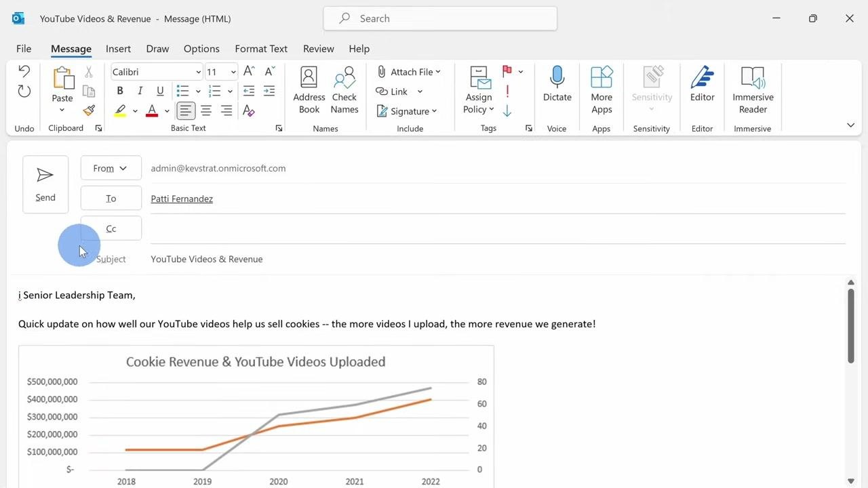Click the Undo arrow icon
The height and width of the screenshot is (488, 868).
24,71
